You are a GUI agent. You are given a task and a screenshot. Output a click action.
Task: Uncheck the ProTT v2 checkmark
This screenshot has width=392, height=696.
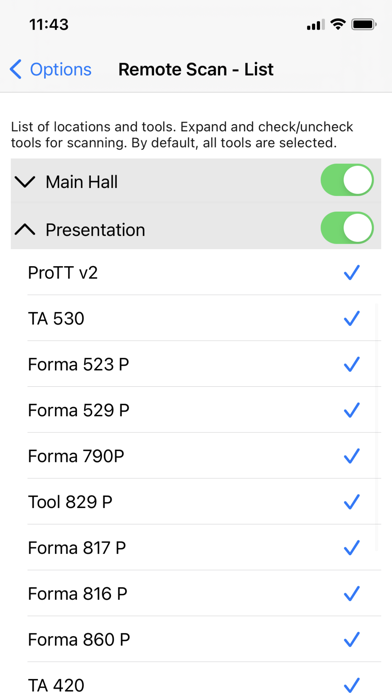(x=351, y=273)
